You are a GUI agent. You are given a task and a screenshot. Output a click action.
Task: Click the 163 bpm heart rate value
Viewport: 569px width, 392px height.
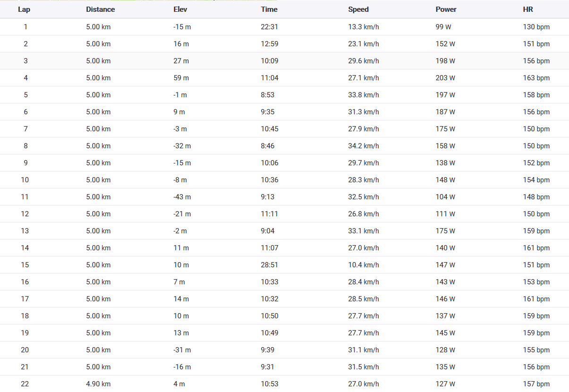point(536,78)
